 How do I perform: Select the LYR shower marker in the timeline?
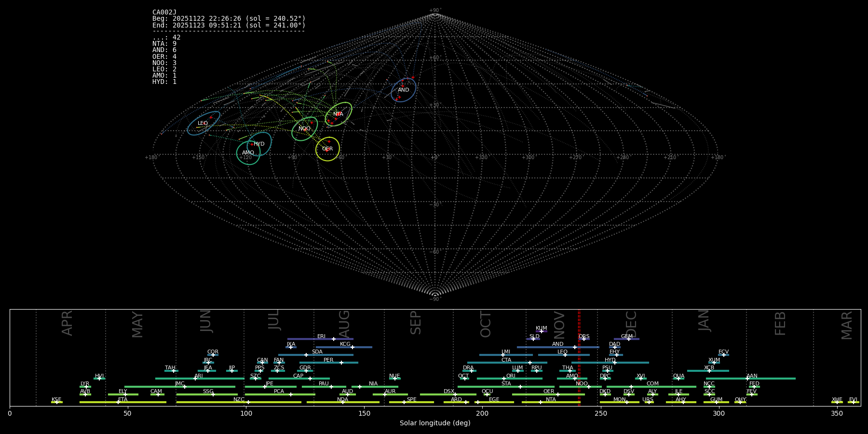pos(85,386)
